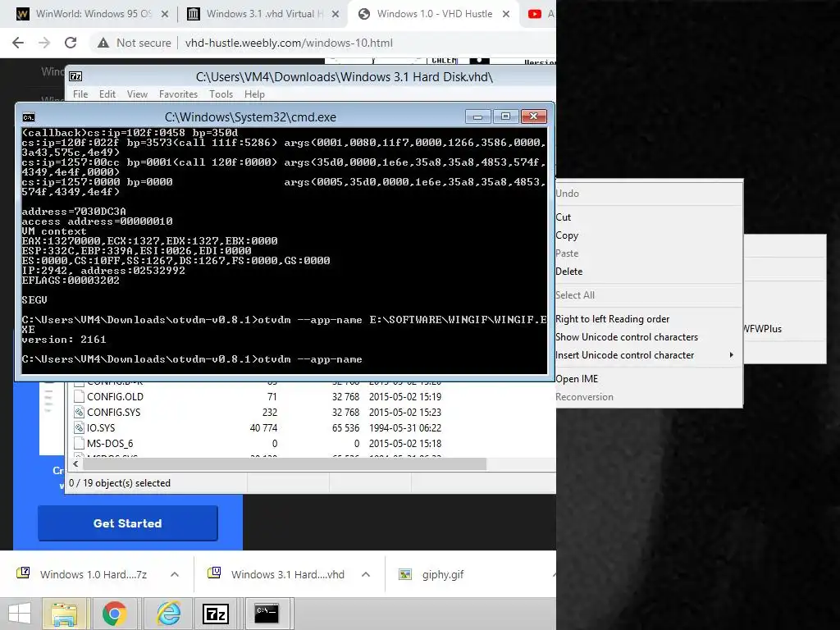Click the cmd.exe title bar icon
The height and width of the screenshot is (630, 840).
point(29,117)
